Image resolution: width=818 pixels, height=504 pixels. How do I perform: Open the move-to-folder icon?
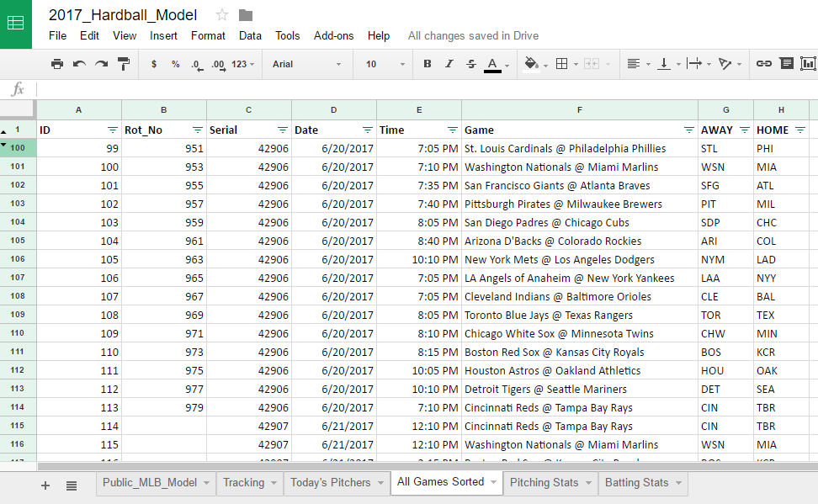[x=246, y=16]
